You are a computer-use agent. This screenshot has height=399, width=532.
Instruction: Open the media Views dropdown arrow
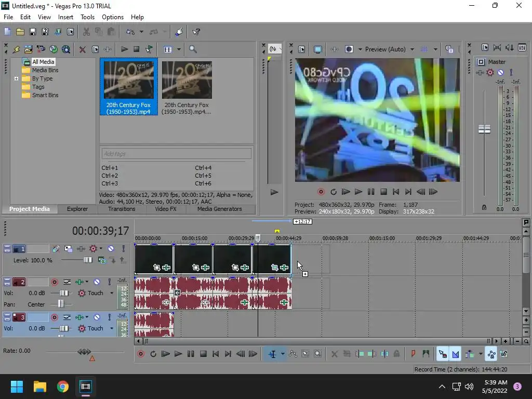(179, 49)
